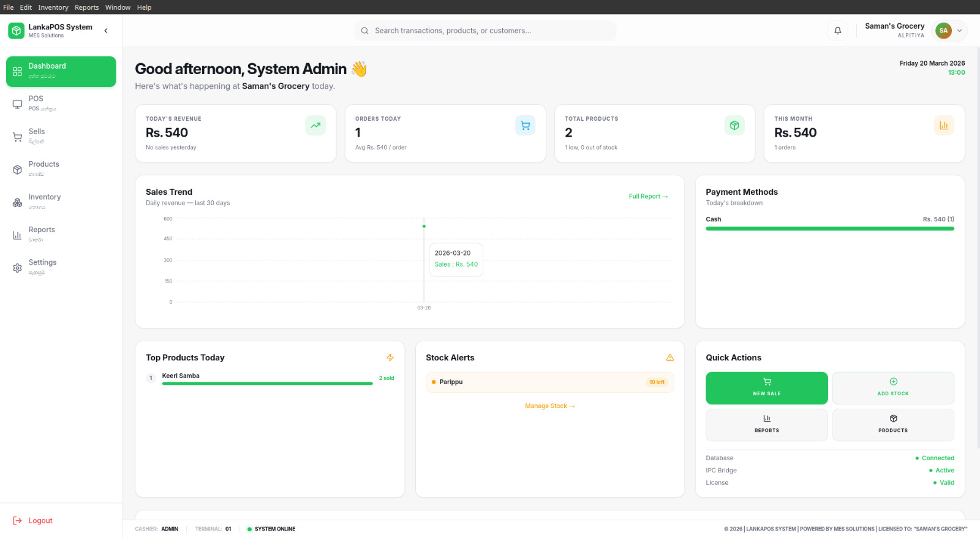980x538 pixels.
Task: Click the Keeri Samba sales progress bar
Action: point(267,384)
